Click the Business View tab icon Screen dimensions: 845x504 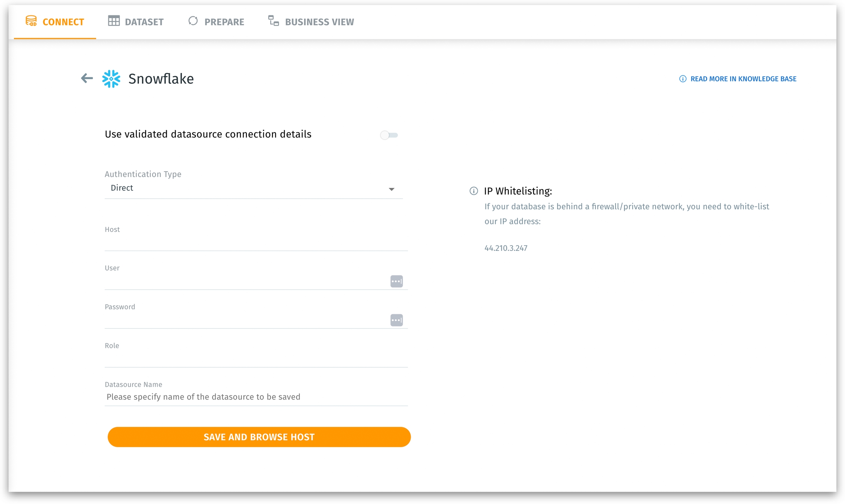pos(273,21)
